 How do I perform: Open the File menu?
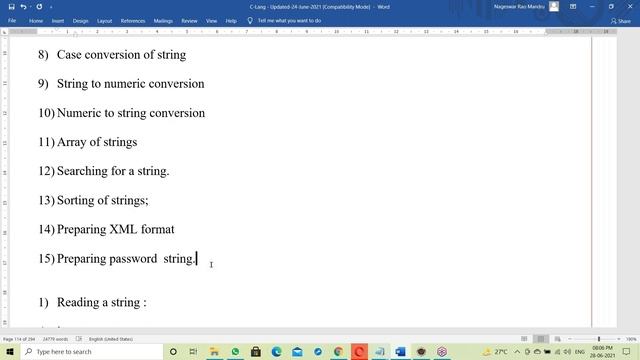coord(12,20)
